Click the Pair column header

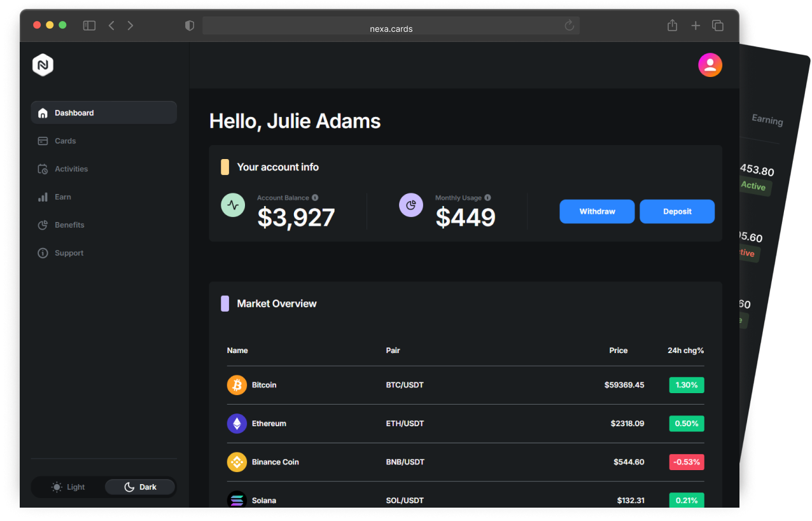tap(393, 351)
